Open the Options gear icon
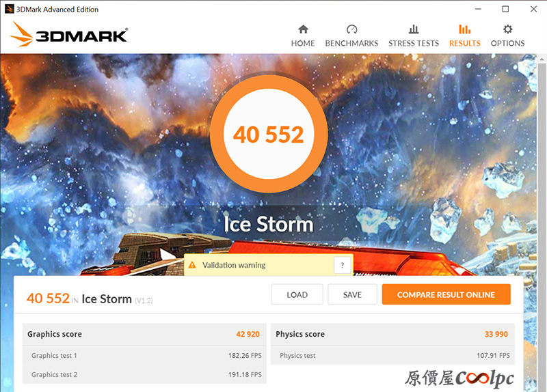547x392 pixels. point(508,29)
